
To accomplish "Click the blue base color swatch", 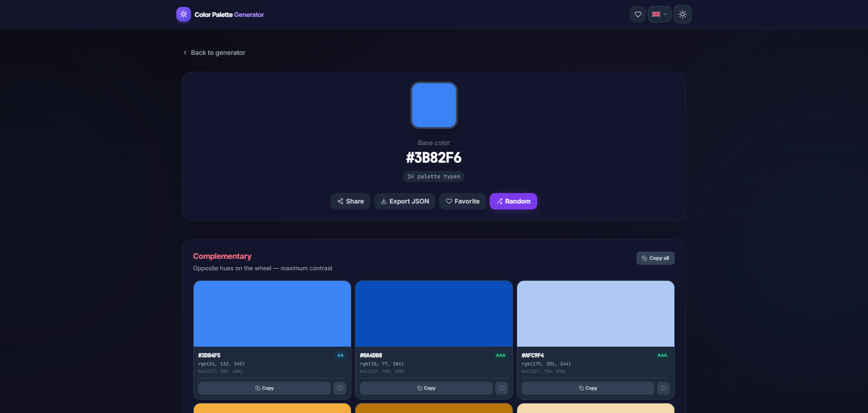I will tap(434, 105).
